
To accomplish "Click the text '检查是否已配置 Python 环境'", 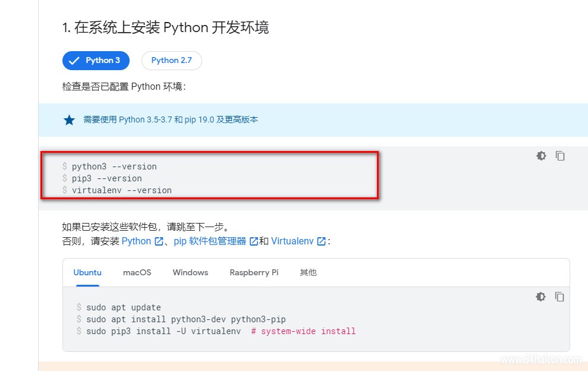I will 124,87.
